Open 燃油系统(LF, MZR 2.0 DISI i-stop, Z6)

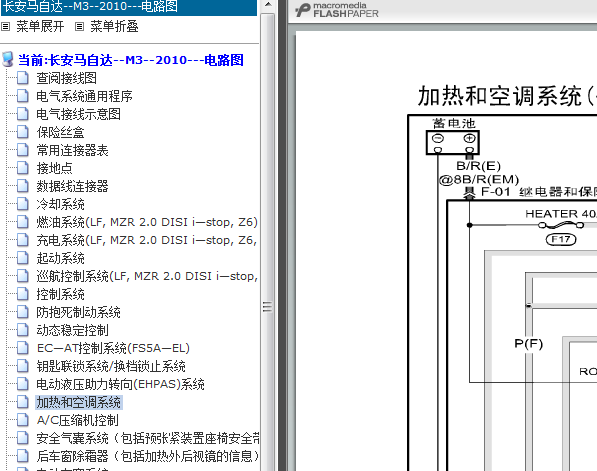coord(147,222)
